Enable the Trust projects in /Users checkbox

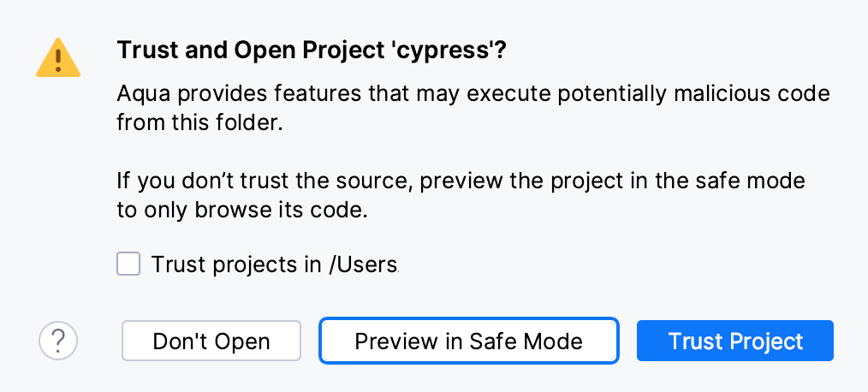click(x=128, y=264)
